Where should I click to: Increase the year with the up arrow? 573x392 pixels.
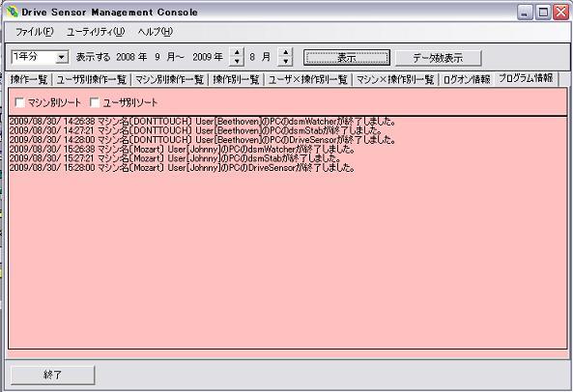[237, 53]
